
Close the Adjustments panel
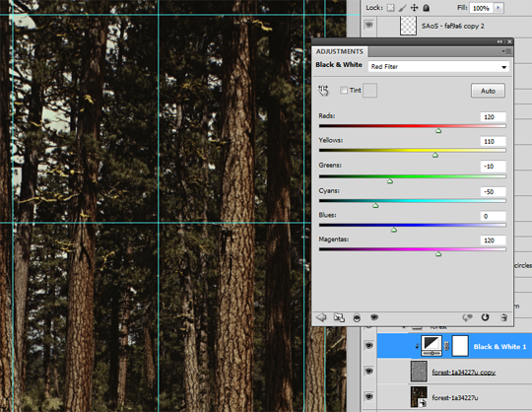[x=509, y=41]
